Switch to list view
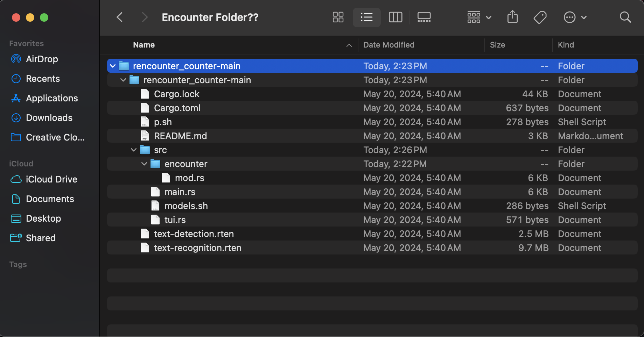 [x=366, y=17]
